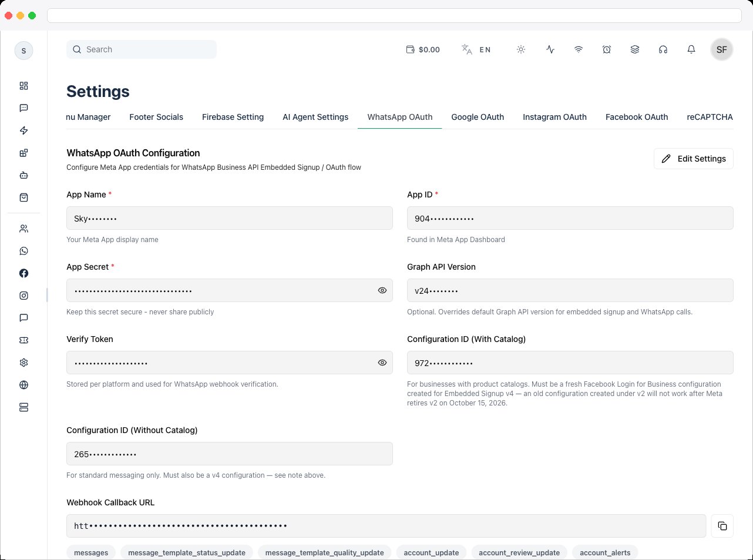
Task: Open the ticket icon in sidebar
Action: pyautogui.click(x=23, y=340)
